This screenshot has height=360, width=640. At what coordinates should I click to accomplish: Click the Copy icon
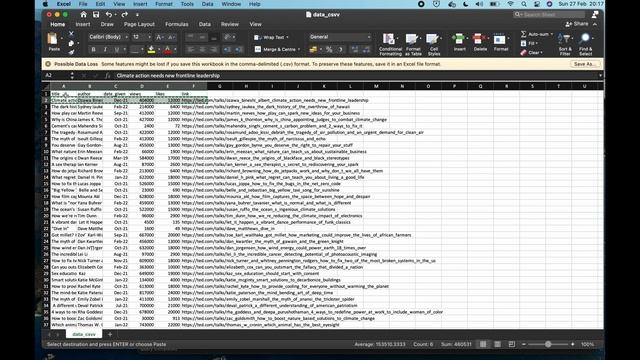coord(71,43)
